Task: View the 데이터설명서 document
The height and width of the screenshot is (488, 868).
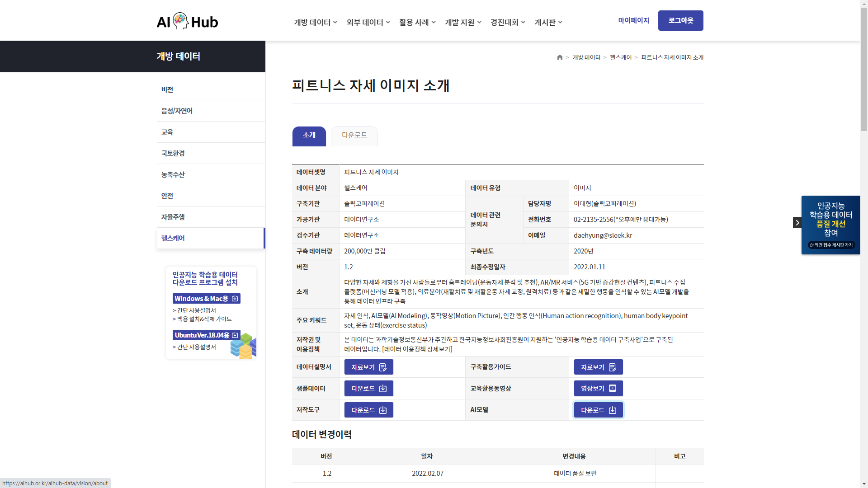Action: tap(368, 367)
